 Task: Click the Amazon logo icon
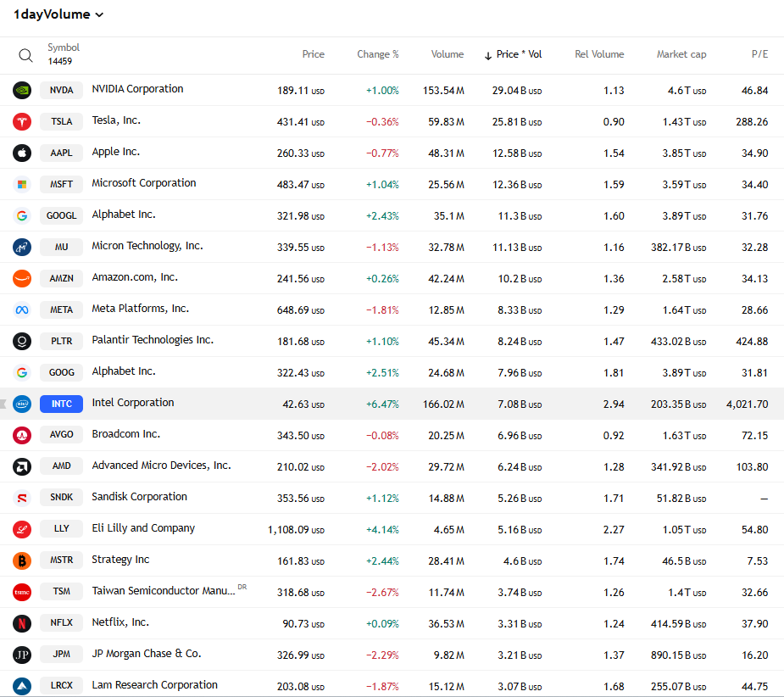click(22, 278)
